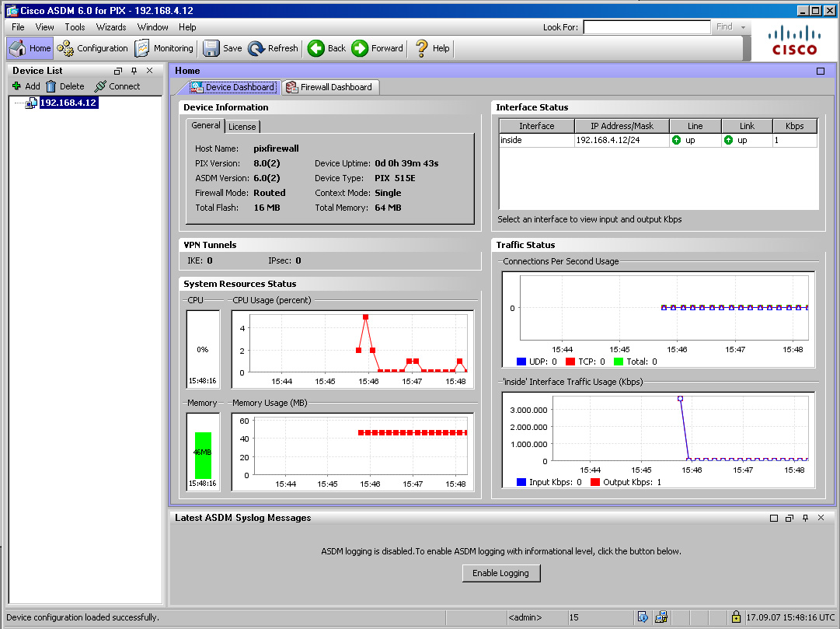Image resolution: width=840 pixels, height=629 pixels.
Task: Select device 192.168.4.12 in tree
Action: (x=68, y=103)
